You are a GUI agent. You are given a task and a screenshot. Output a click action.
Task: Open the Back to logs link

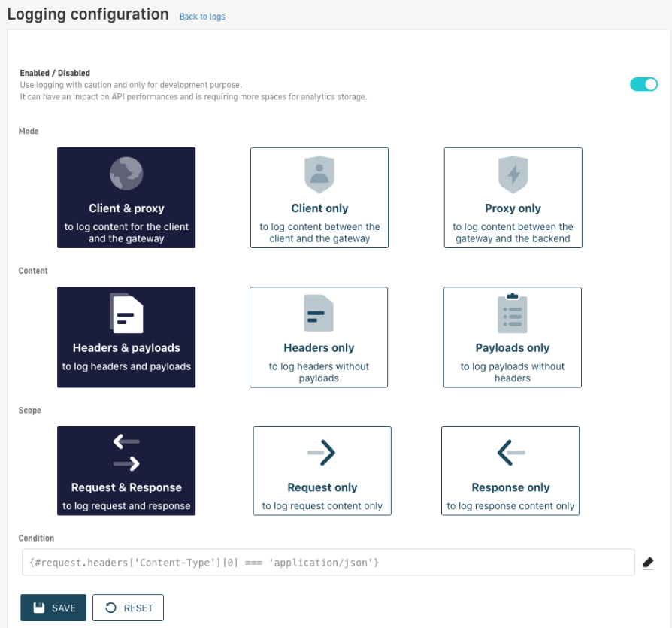(x=201, y=16)
